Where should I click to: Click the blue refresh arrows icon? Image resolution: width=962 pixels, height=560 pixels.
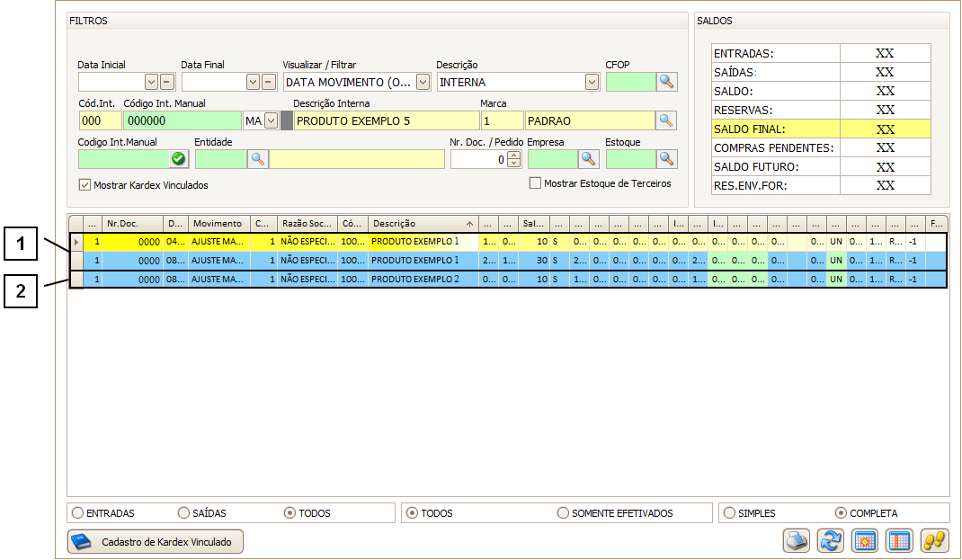pyautogui.click(x=830, y=541)
